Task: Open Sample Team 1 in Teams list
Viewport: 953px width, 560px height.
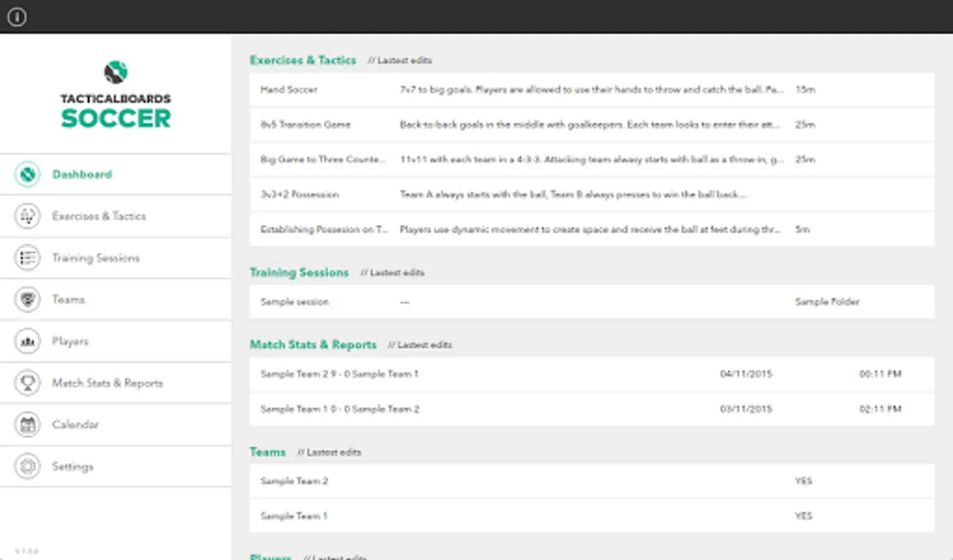Action: click(592, 516)
